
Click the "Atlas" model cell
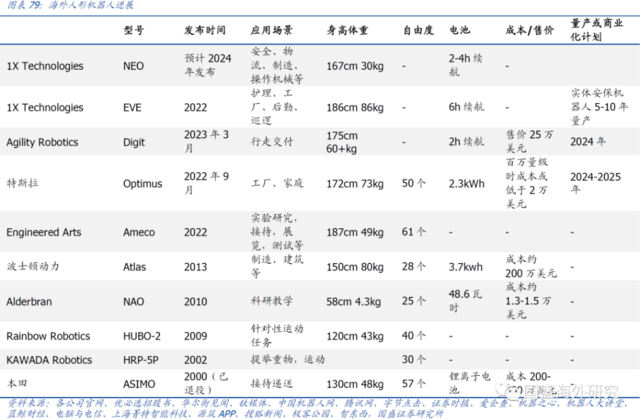tap(134, 267)
